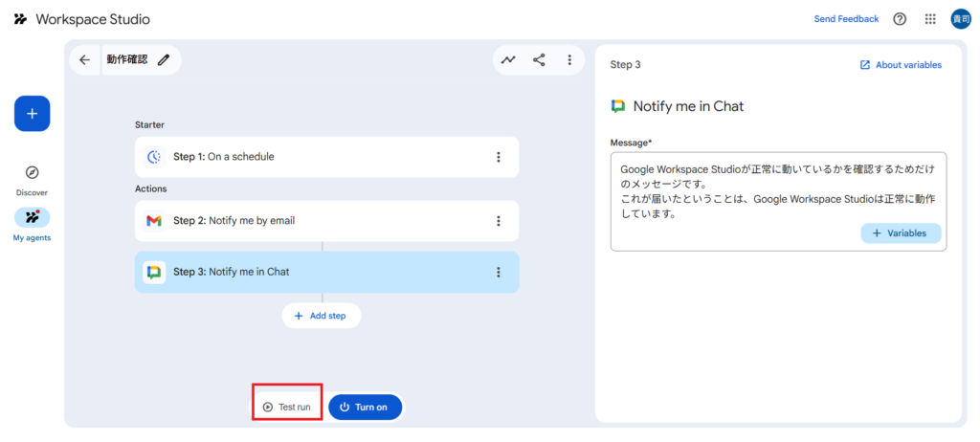This screenshot has width=980, height=442.
Task: Open the activity trend chart icon
Action: coord(508,59)
